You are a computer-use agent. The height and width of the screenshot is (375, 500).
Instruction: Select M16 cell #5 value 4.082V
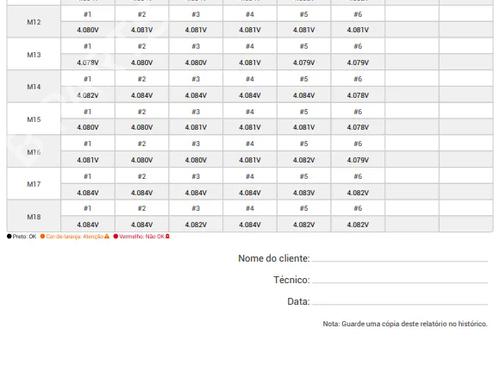click(x=304, y=160)
